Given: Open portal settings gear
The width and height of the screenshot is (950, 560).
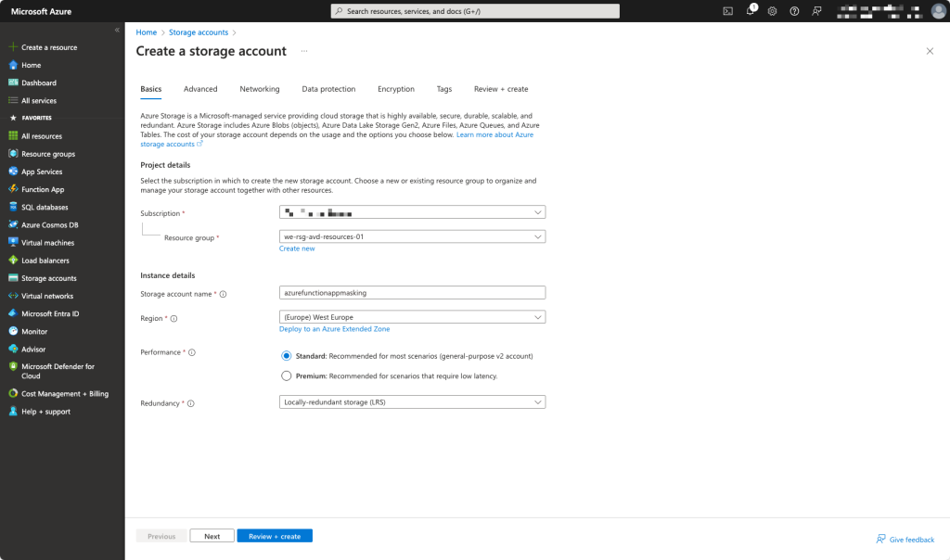Looking at the screenshot, I should pos(772,11).
